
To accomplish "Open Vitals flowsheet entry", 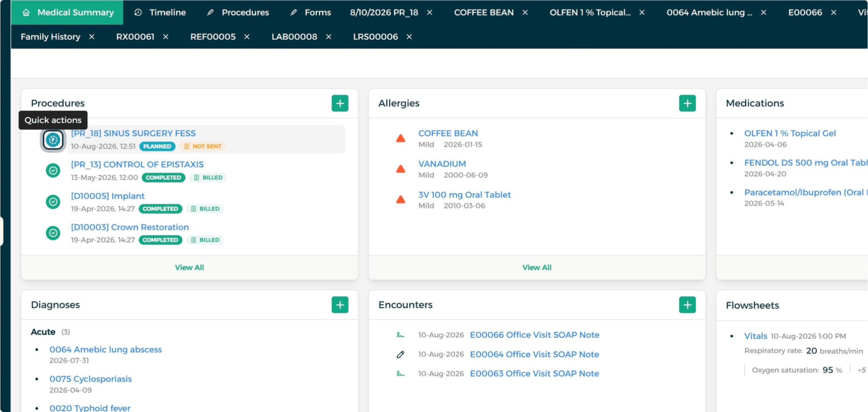I will [x=756, y=336].
